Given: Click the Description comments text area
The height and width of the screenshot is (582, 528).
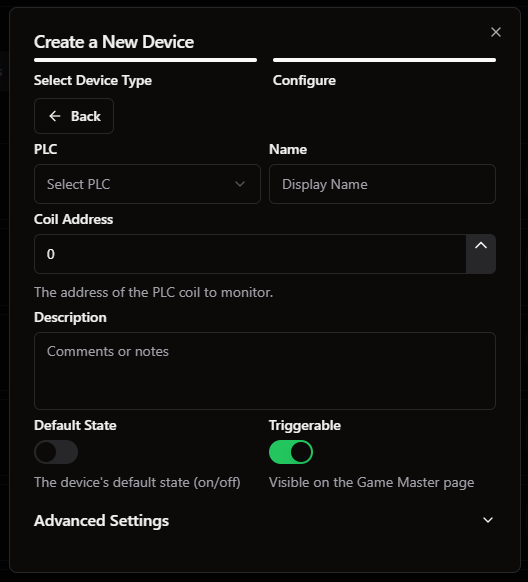Looking at the screenshot, I should point(265,371).
